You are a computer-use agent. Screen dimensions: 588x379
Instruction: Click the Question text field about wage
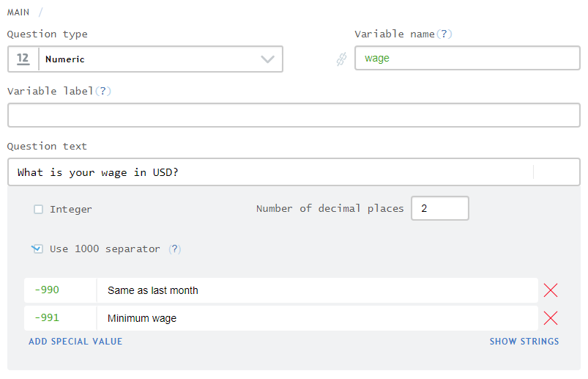pyautogui.click(x=271, y=172)
